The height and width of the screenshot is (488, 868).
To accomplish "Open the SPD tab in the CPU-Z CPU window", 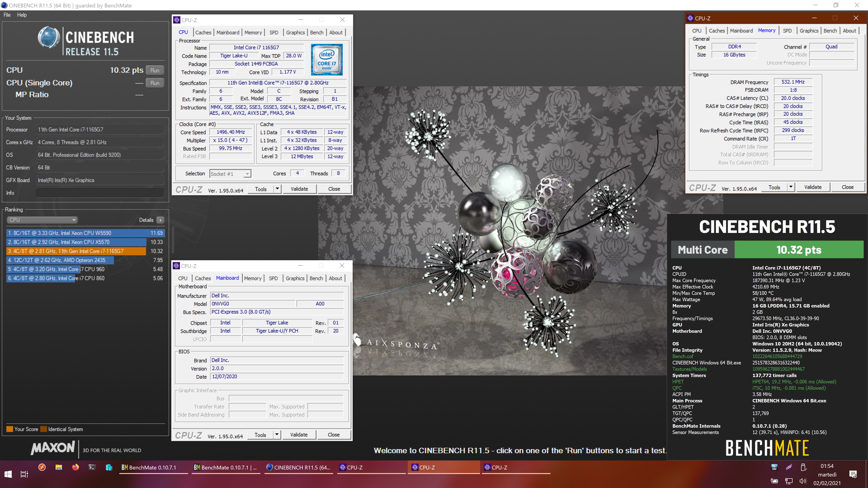I will (x=274, y=32).
